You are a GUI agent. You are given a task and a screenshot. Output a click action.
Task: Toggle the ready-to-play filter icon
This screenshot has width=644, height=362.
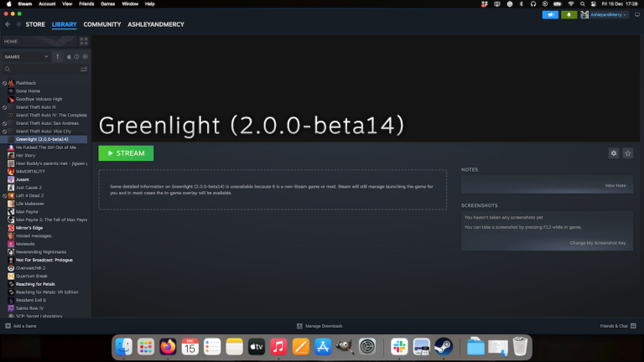[85, 56]
